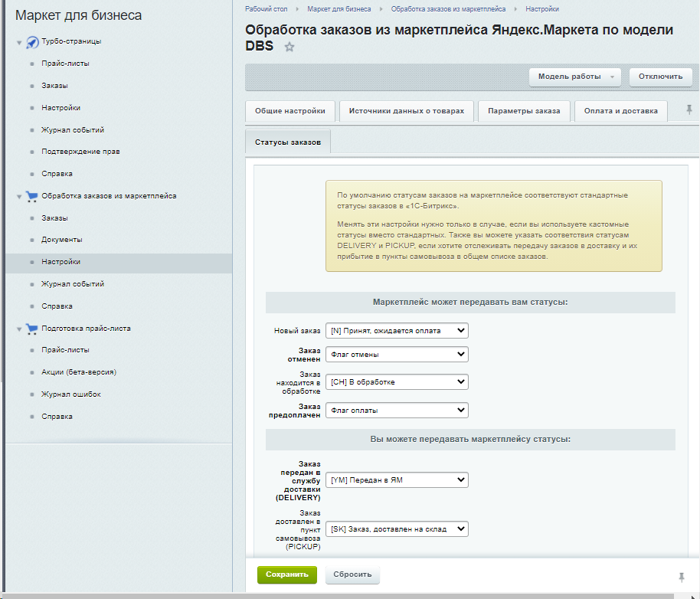Click the cart icon for Обработка заказов из маркетплейса
This screenshot has height=599, width=700.
coord(32,196)
